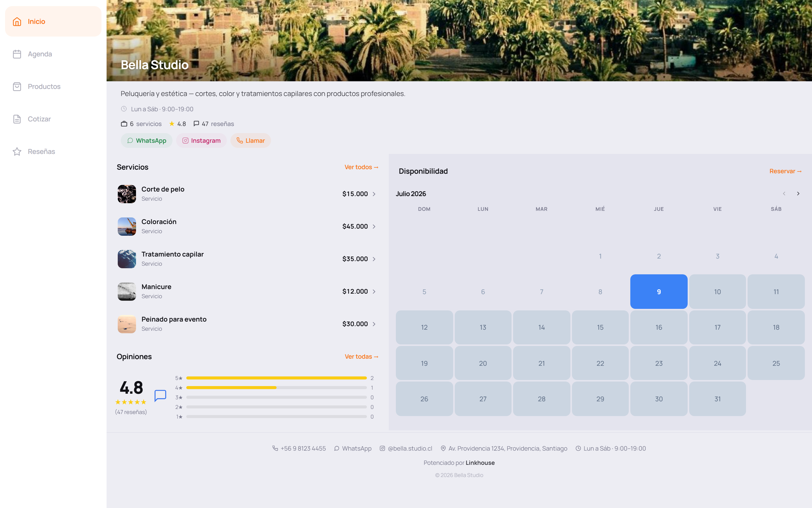Click the Inicio home icon in sidebar
The image size is (812, 508).
pos(17,22)
